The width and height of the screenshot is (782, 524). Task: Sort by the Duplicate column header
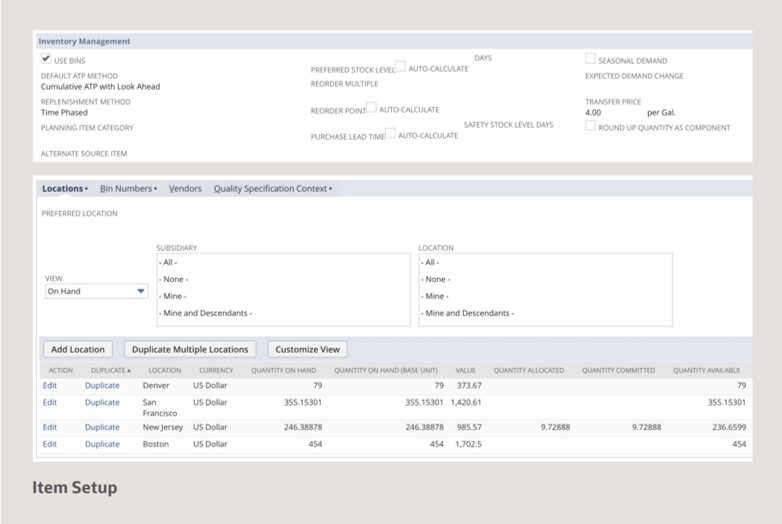click(x=111, y=370)
